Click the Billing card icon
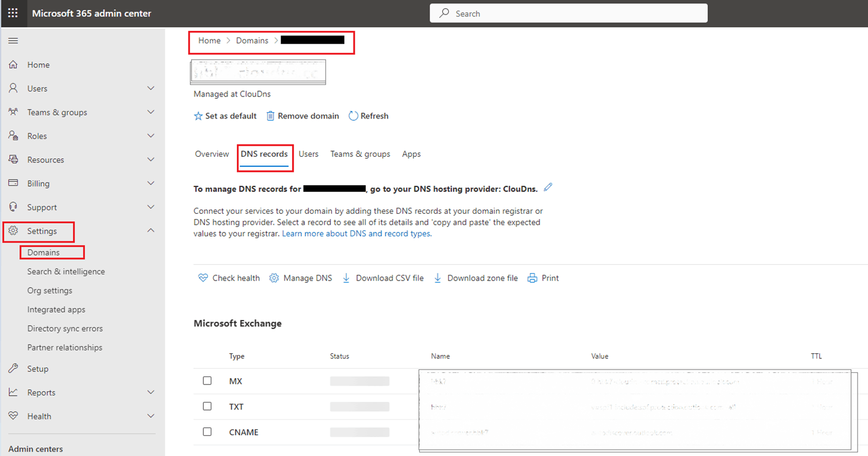Image resolution: width=868 pixels, height=456 pixels. click(13, 183)
